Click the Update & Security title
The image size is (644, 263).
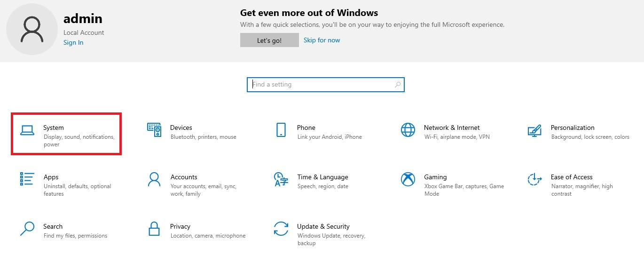[323, 226]
